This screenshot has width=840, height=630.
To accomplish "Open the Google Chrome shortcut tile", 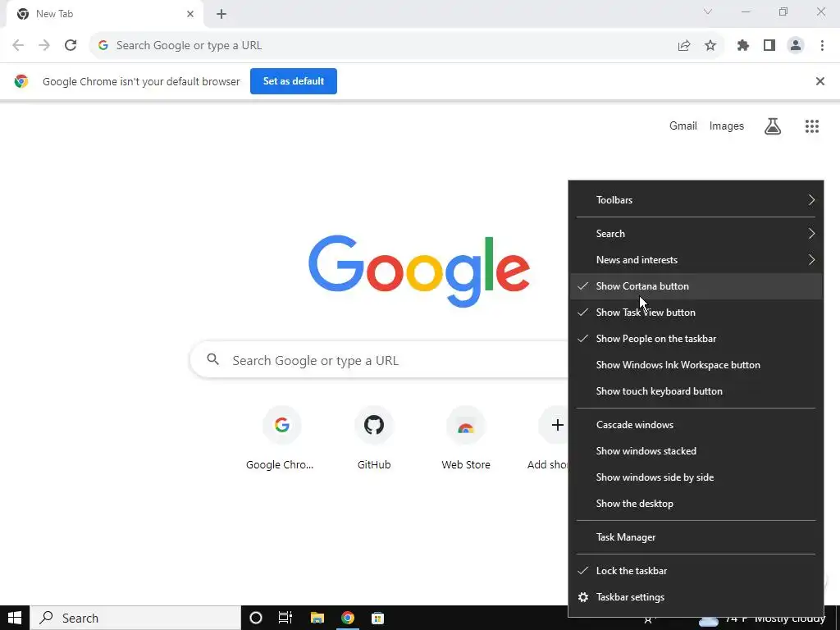I will pyautogui.click(x=282, y=440).
